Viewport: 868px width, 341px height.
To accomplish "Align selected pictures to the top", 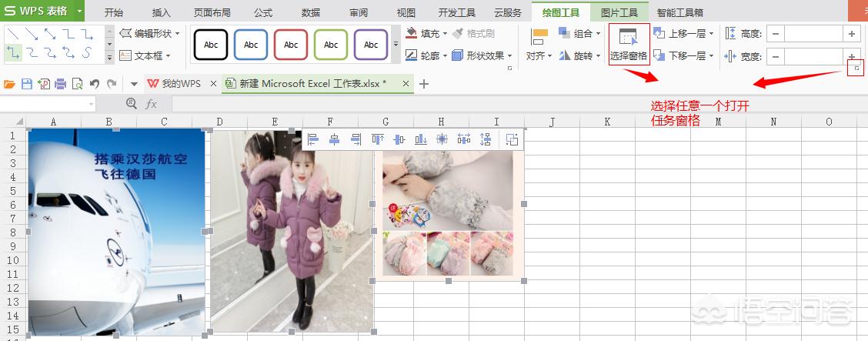I will pos(378,139).
